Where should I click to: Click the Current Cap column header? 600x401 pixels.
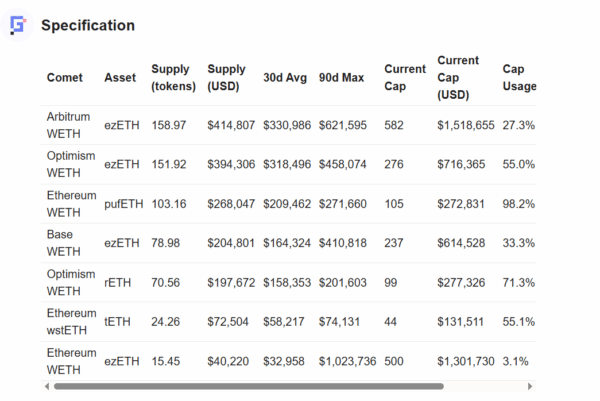pos(405,78)
